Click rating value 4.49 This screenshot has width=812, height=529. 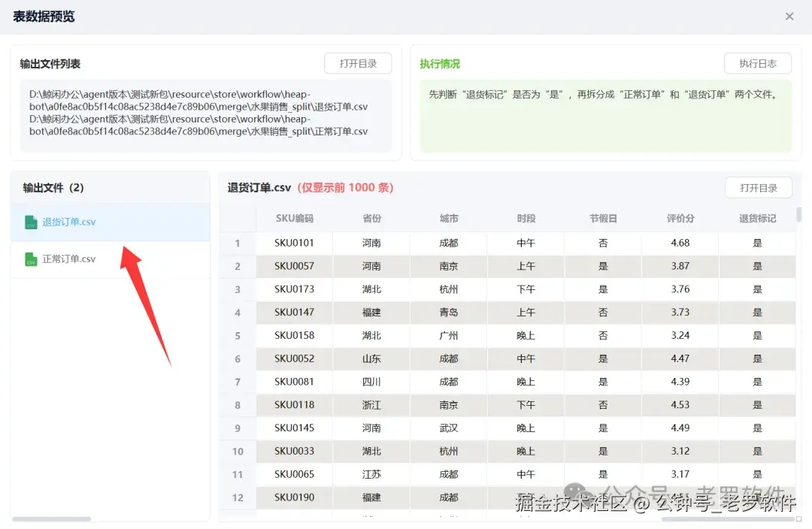pyautogui.click(x=680, y=428)
